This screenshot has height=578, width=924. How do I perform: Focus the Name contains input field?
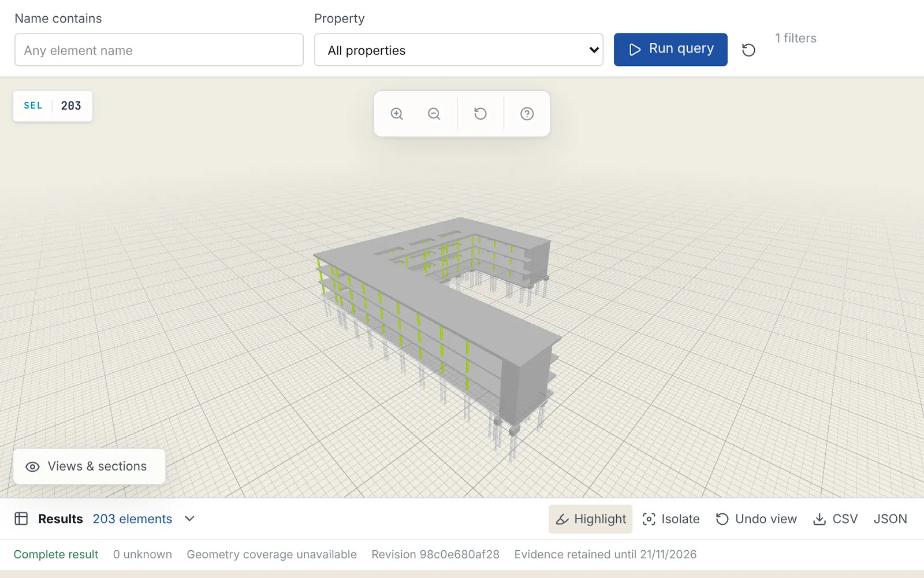click(159, 50)
